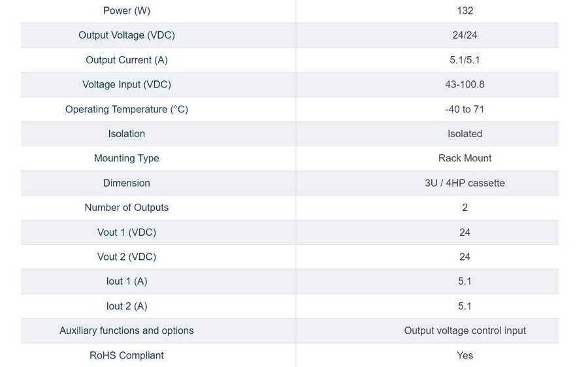Click the Output Current (A) label
Viewport: 588px width, 367px height.
[127, 60]
